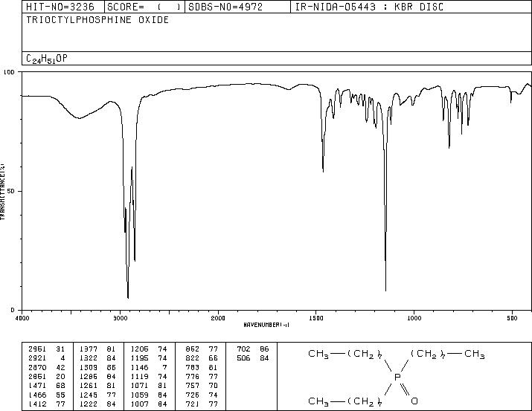Image resolution: width=532 pixels, height=411 pixels.
Task: Click the 4000 wavenumber axis label
Action: [22, 318]
